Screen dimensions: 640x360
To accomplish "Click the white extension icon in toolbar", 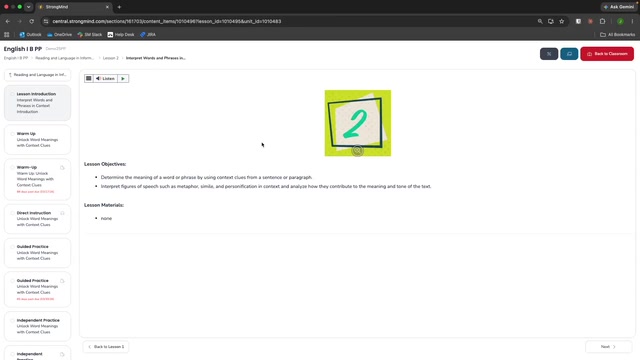I will [x=578, y=21].
